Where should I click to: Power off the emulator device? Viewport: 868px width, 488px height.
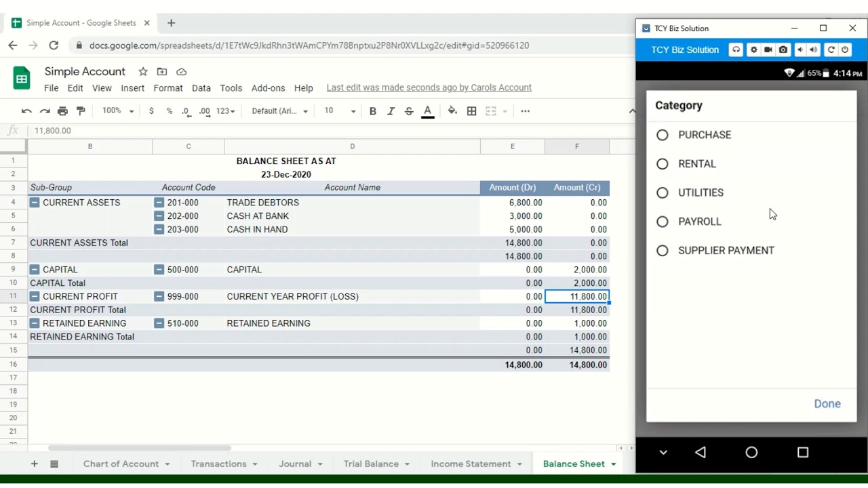pos(845,49)
